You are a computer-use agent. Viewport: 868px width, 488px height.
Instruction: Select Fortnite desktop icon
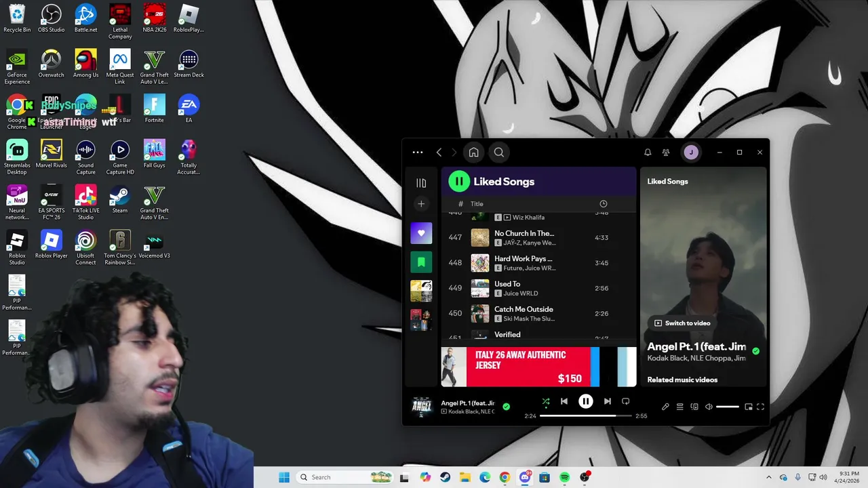(154, 108)
